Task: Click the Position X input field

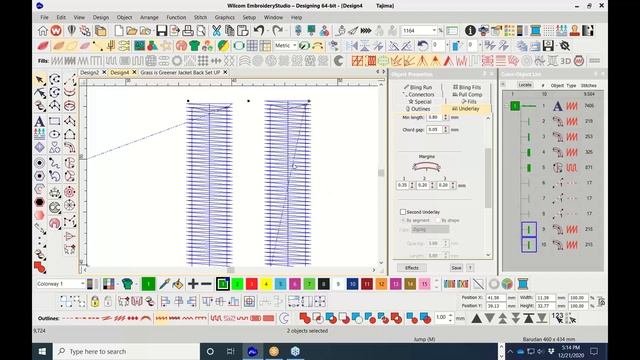Action: (x=496, y=298)
